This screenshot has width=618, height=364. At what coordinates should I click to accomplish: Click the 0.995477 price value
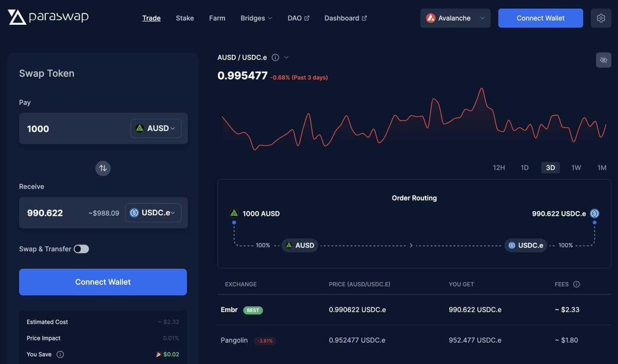pos(243,76)
